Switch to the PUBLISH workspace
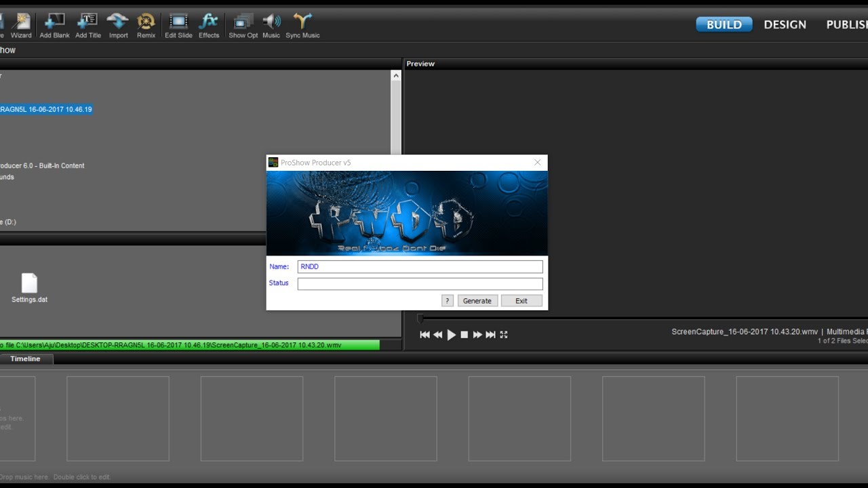The image size is (868, 488). click(846, 24)
